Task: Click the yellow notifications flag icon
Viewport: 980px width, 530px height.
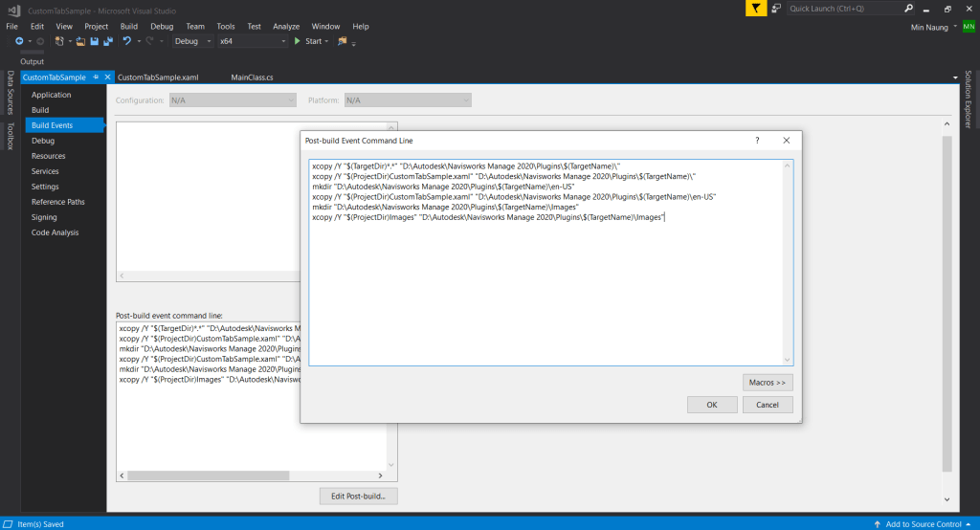Action: [x=757, y=8]
